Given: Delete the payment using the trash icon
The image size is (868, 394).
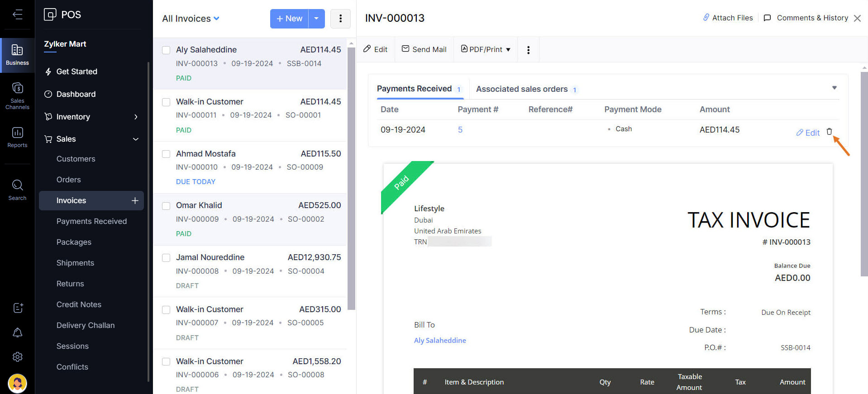Looking at the screenshot, I should click(829, 132).
